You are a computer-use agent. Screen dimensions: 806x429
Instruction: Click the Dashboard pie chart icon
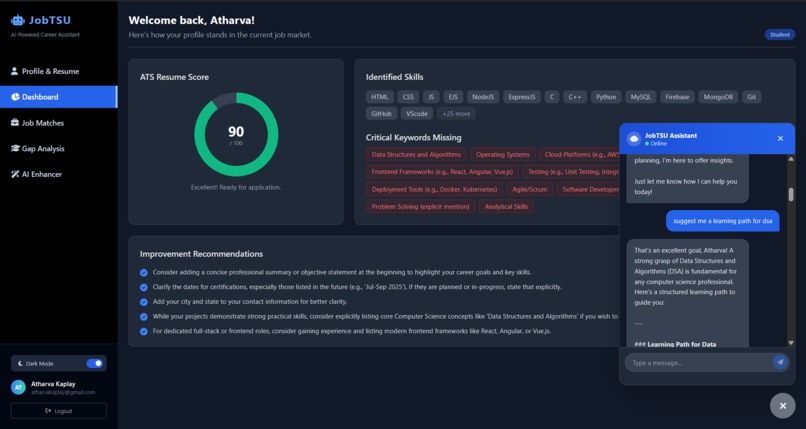[x=15, y=97]
